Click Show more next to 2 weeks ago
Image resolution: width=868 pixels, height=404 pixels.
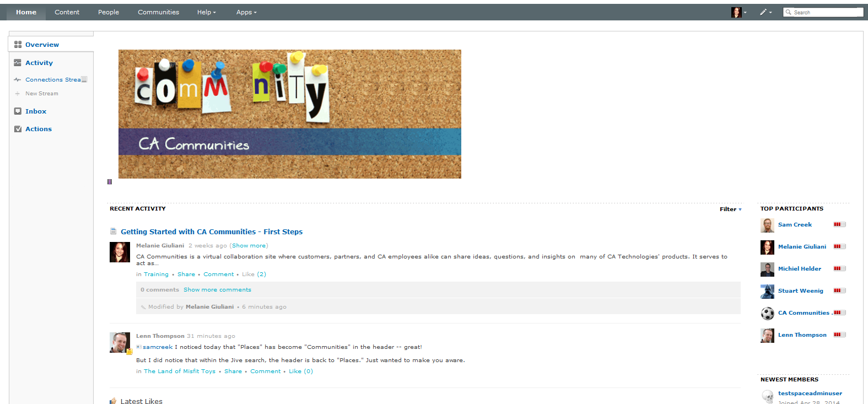pos(249,246)
